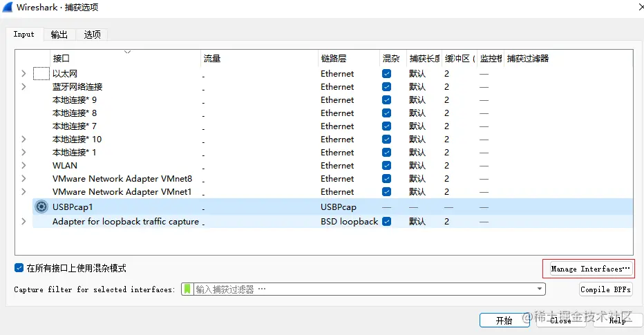
Task: Uncheck promiscuous mode for 本地连接* 8
Action: 386,113
